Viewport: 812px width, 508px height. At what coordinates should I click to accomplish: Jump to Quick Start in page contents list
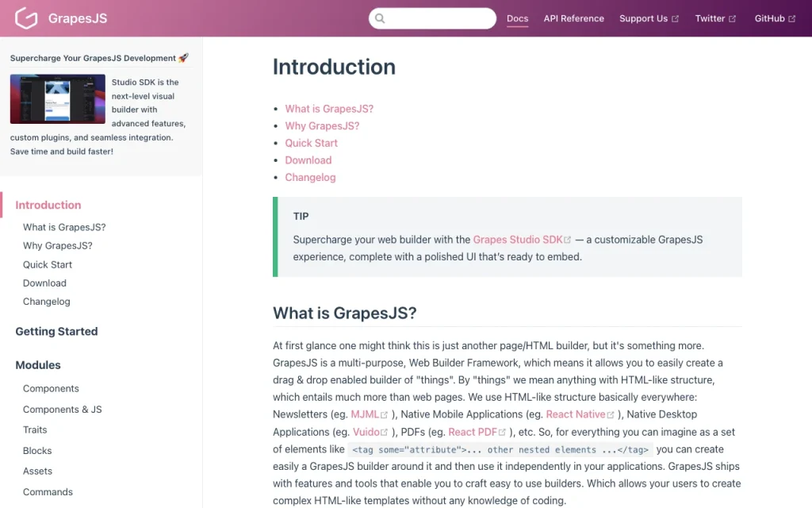point(311,143)
